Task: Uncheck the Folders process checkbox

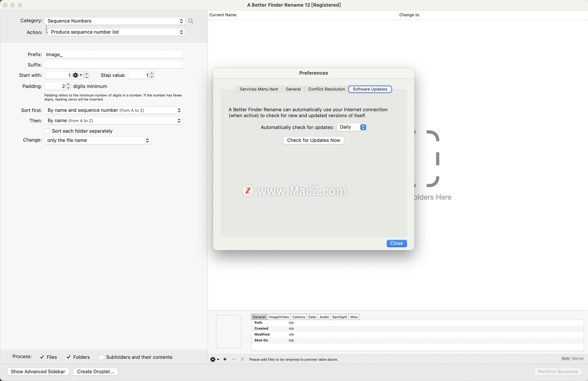Action: click(69, 357)
